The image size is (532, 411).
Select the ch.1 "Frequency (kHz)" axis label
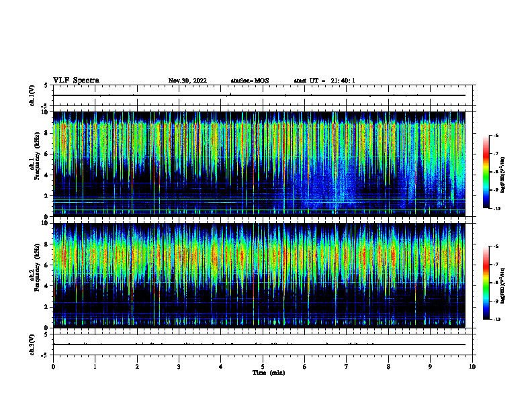(37, 156)
